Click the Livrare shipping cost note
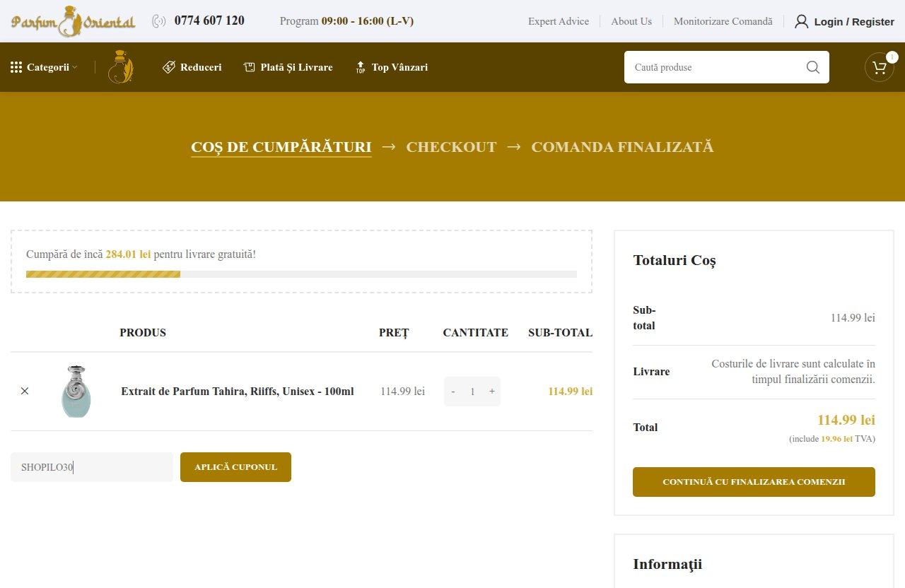The image size is (905, 588). click(792, 372)
